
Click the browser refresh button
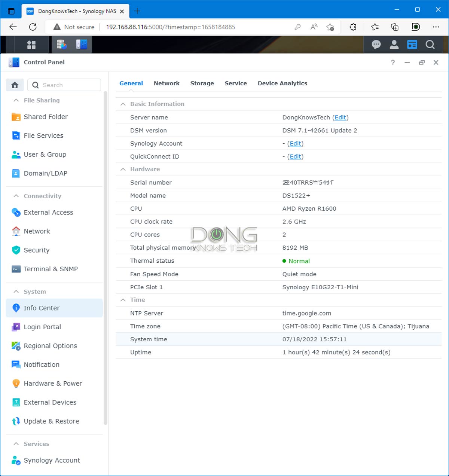point(33,27)
